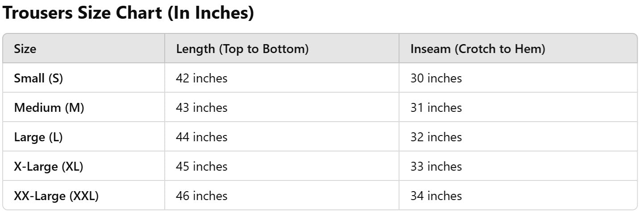Click the '44 inches' length value

pyautogui.click(x=202, y=137)
